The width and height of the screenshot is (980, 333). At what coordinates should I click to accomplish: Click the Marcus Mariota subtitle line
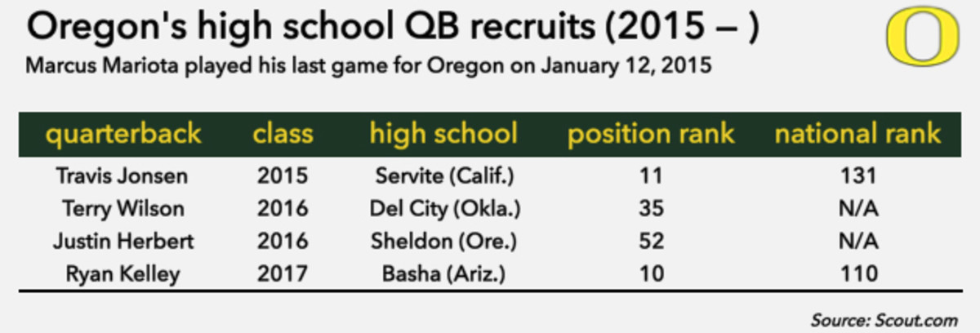[x=370, y=67]
